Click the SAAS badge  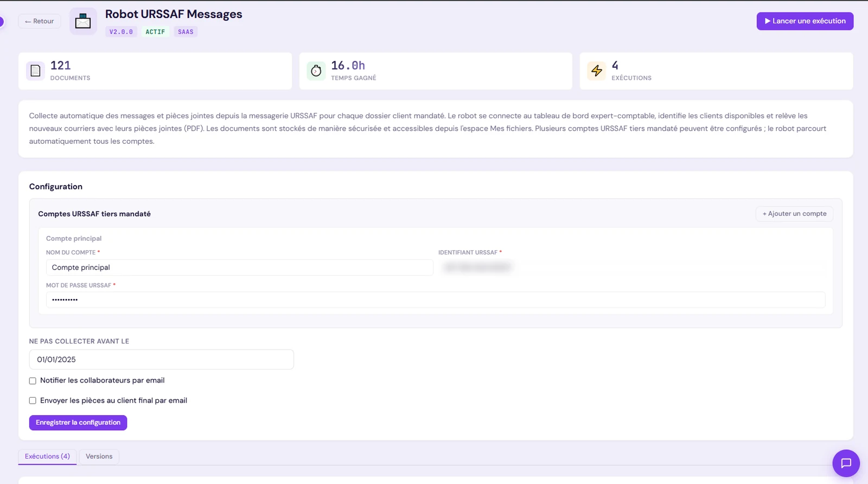point(186,32)
